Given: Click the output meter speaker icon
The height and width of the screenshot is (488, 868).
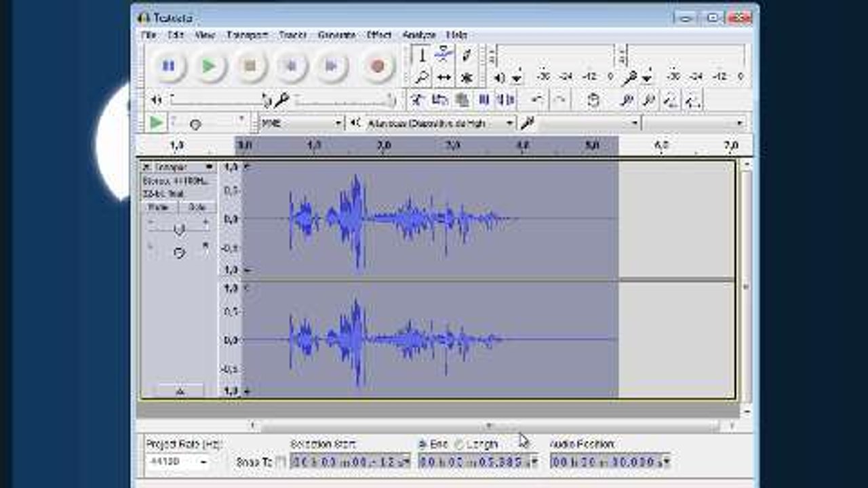Looking at the screenshot, I should tap(500, 77).
